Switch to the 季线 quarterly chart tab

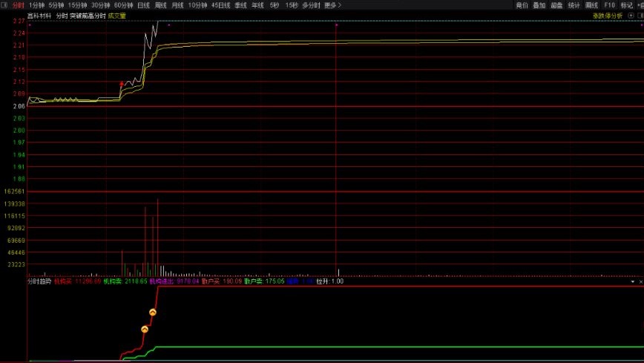tap(240, 5)
